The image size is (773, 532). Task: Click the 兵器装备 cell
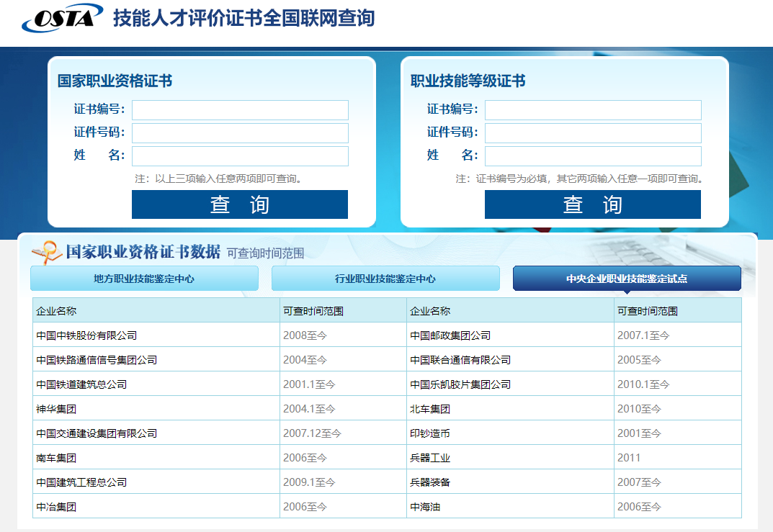click(x=510, y=482)
